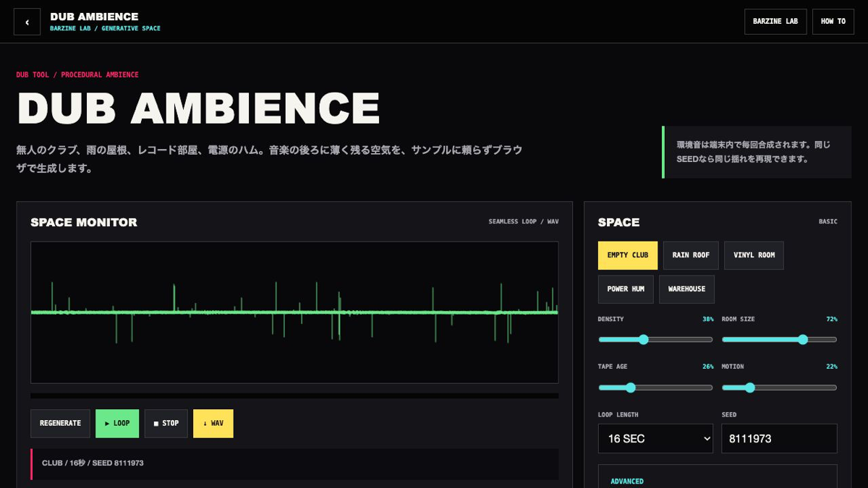Open the HOW TO guide
The width and height of the screenshot is (868, 488).
click(833, 22)
